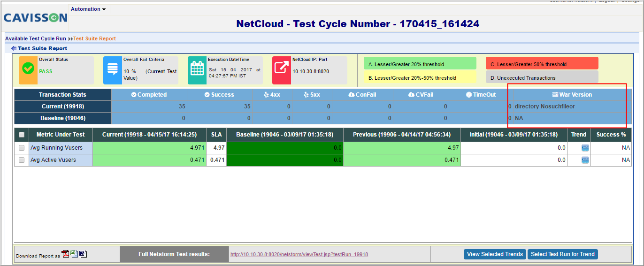This screenshot has width=644, height=266.
Task: Click the NetCloud Test Cycle Number title
Action: pyautogui.click(x=358, y=23)
